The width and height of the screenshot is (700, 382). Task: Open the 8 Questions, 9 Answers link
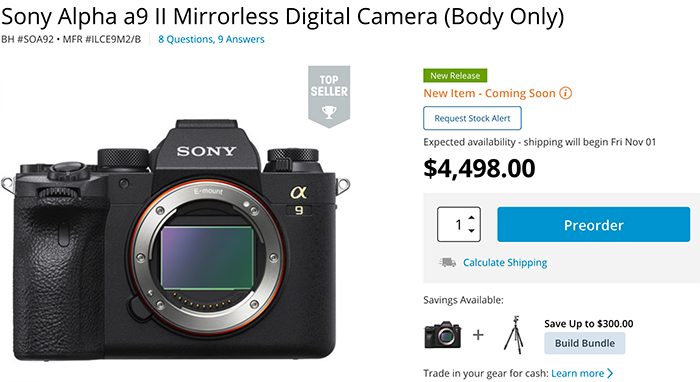tap(211, 39)
